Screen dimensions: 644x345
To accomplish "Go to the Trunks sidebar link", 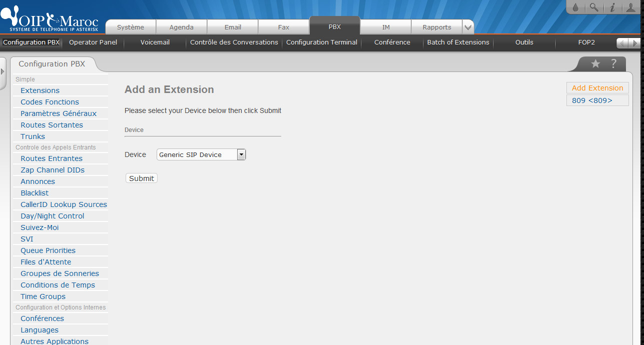I will point(33,136).
